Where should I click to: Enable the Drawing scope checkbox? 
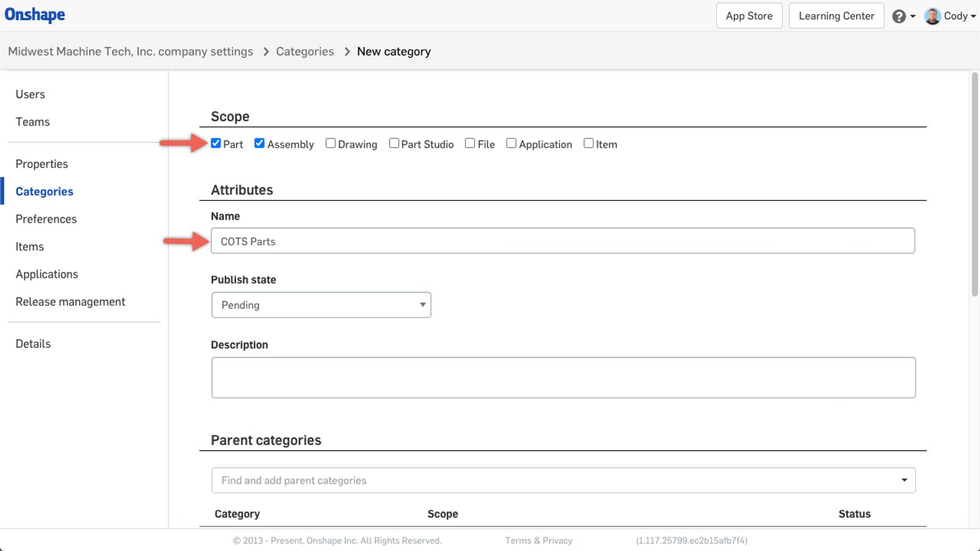[x=331, y=143]
